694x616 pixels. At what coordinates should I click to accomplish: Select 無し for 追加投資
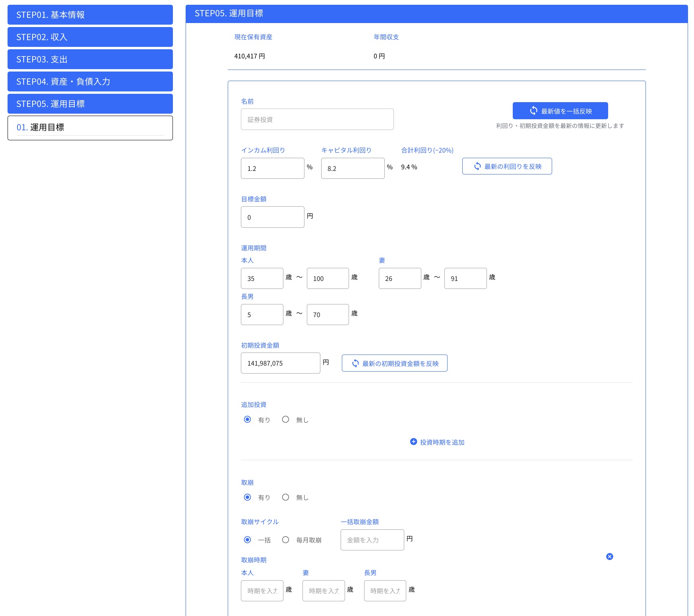pyautogui.click(x=285, y=419)
